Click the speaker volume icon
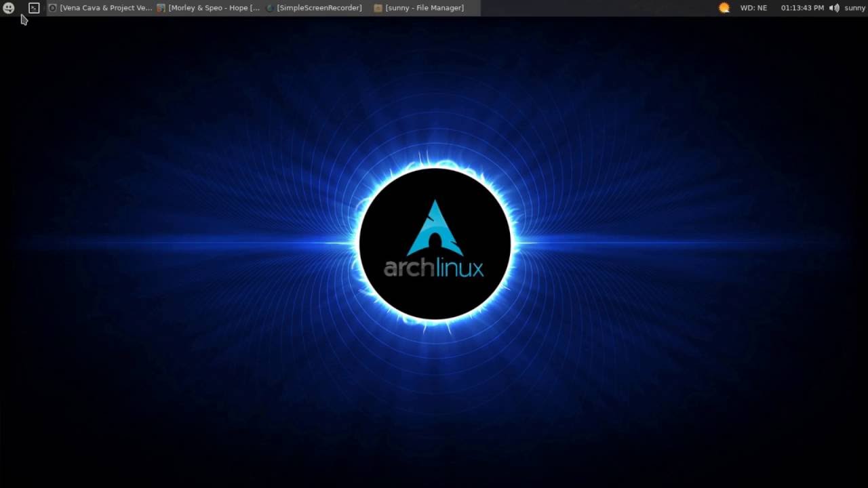This screenshot has height=488, width=868. coord(834,8)
